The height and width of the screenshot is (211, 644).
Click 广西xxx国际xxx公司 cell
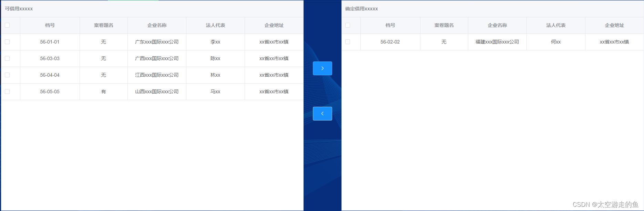(157, 58)
